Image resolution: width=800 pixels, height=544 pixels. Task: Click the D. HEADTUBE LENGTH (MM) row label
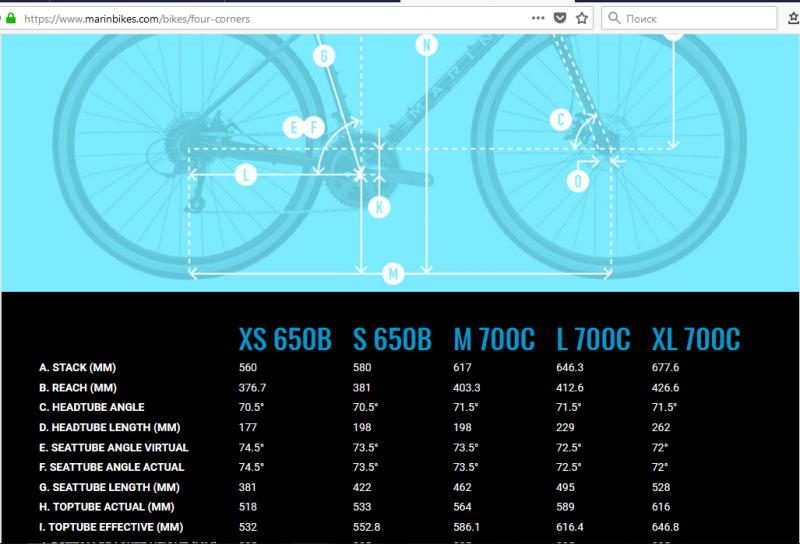(x=109, y=427)
